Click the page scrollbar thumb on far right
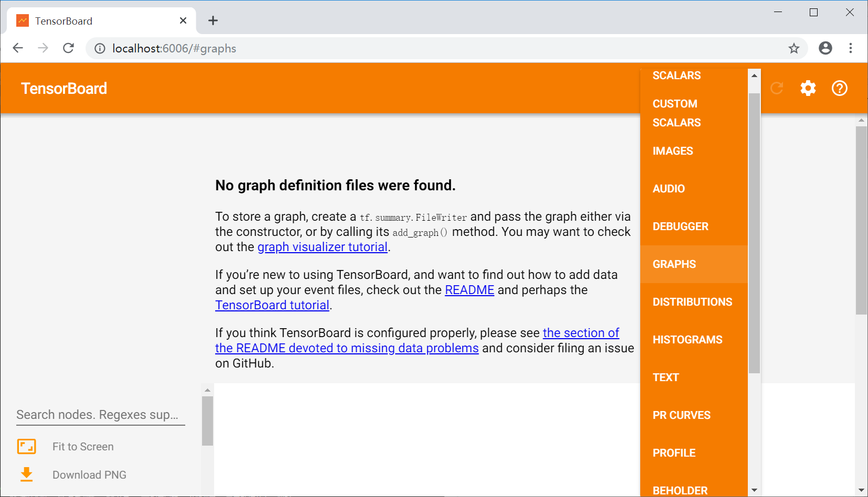 (861, 220)
